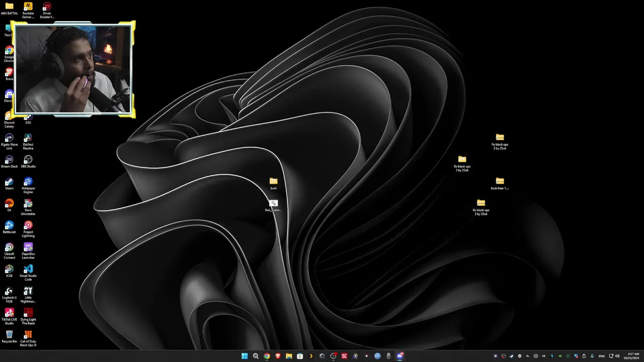
Task: Open the Windows Start menu
Action: tap(245, 356)
